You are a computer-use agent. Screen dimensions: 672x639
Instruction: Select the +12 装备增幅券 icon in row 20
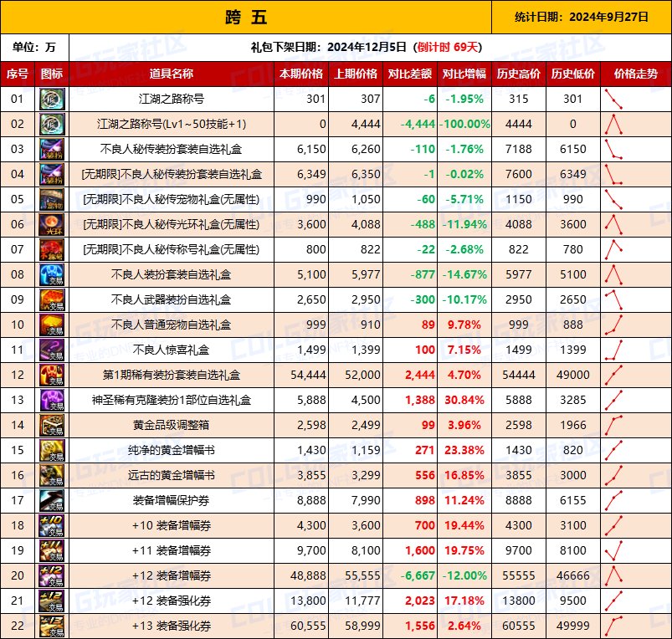(52, 575)
